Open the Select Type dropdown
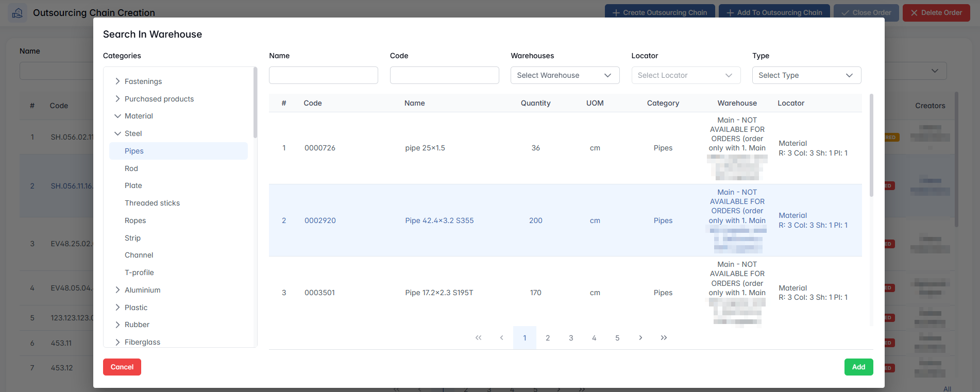 pyautogui.click(x=806, y=75)
